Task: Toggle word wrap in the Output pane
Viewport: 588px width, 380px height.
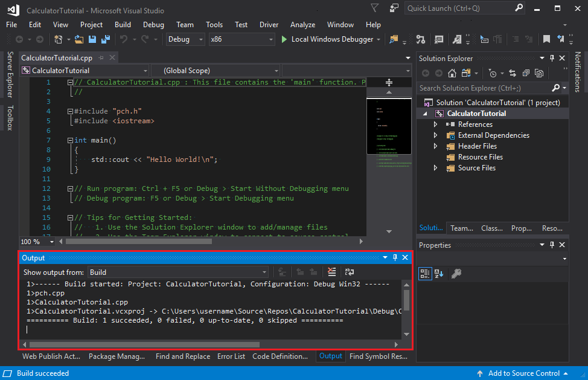Action: (x=349, y=272)
